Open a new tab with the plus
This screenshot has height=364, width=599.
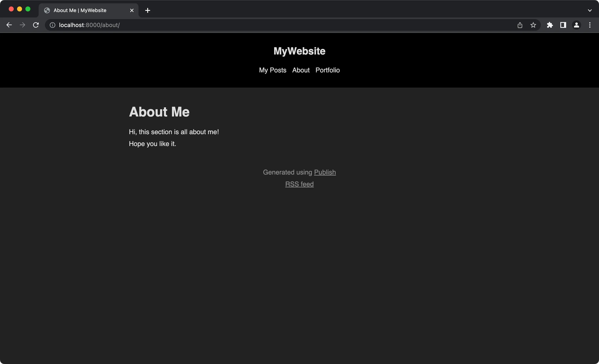point(147,10)
